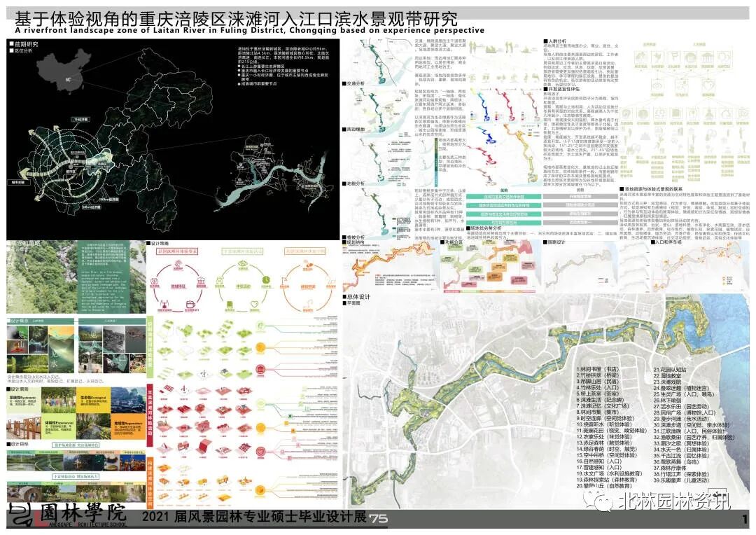The width and height of the screenshot is (756, 535).
Task: Click the orange '地域性' principle box
Action: [128, 426]
